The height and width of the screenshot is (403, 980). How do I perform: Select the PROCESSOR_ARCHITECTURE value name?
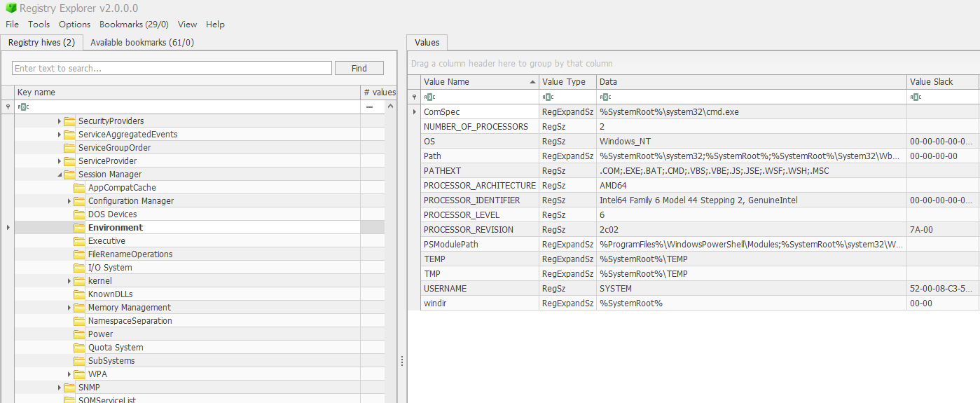point(480,186)
